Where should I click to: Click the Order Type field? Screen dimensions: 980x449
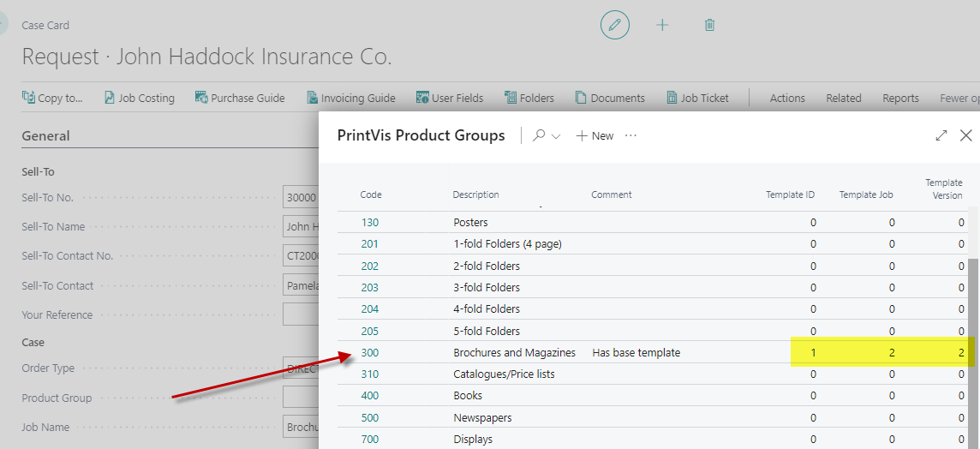pyautogui.click(x=302, y=368)
